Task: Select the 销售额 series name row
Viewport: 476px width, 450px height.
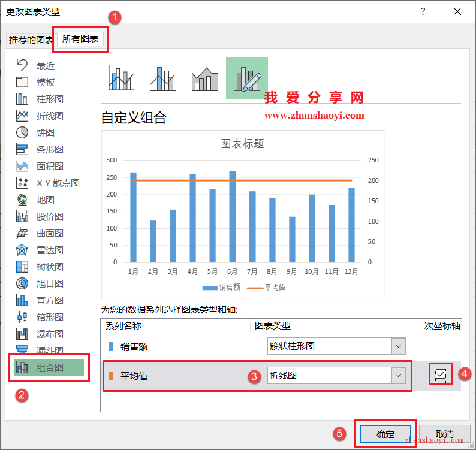Action: (134, 346)
